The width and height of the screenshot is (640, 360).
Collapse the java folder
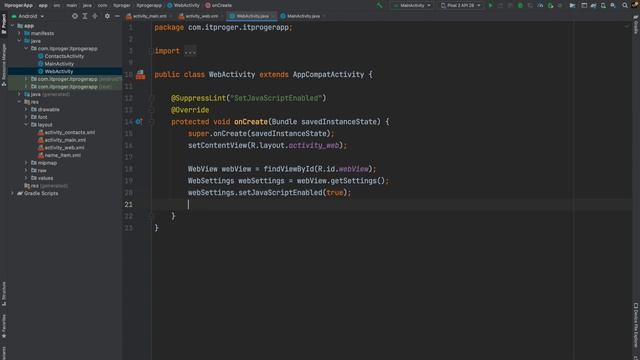tap(19, 41)
